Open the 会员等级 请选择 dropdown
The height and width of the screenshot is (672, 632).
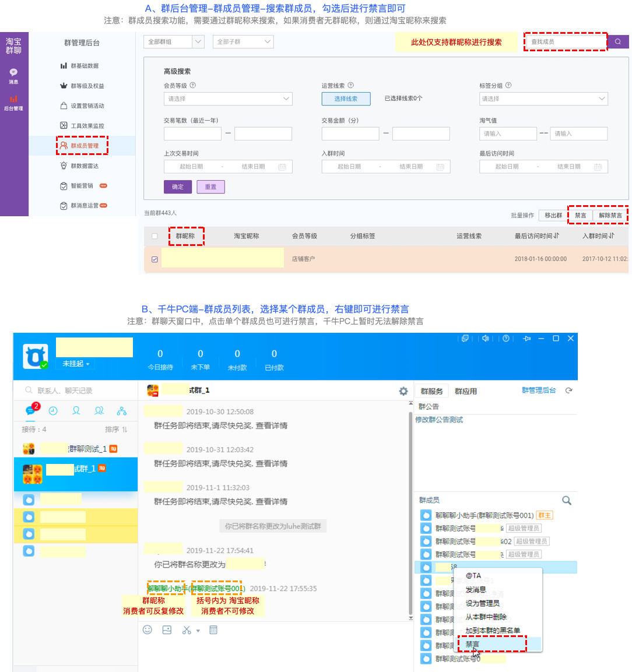coord(228,98)
